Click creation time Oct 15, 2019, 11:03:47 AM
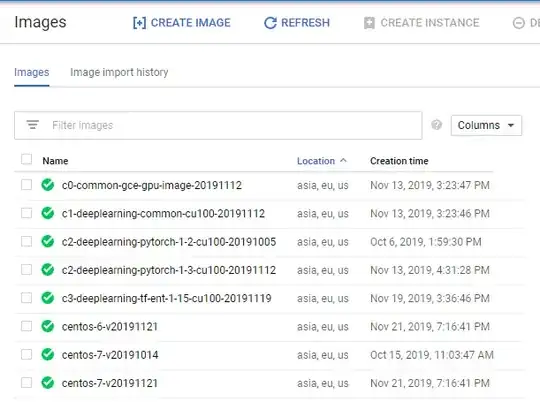 tap(432, 355)
